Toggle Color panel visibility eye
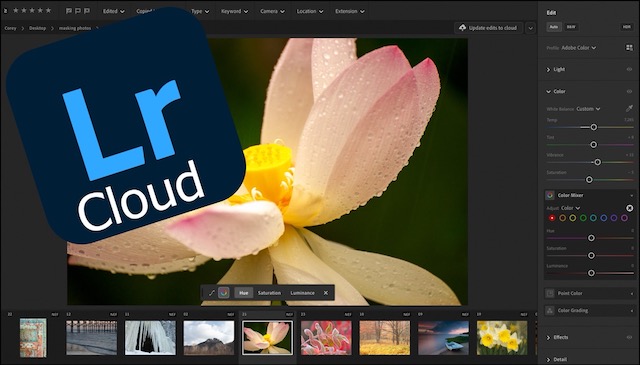 [629, 91]
